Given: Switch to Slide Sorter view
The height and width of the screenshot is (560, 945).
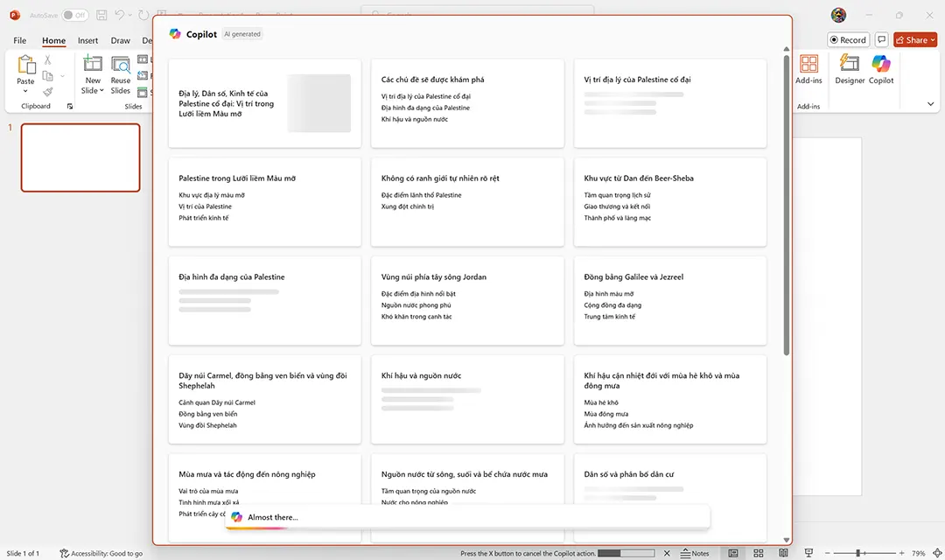Looking at the screenshot, I should coord(758,553).
